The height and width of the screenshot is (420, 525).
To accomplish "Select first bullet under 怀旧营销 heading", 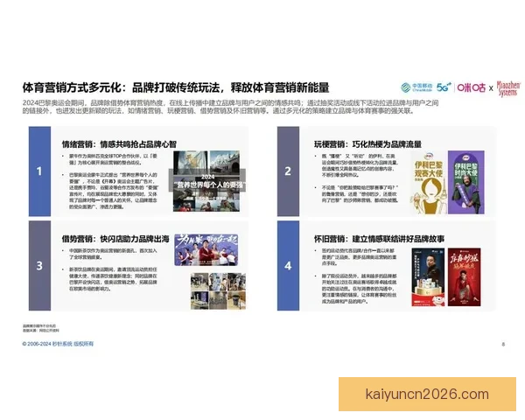I will [356, 257].
